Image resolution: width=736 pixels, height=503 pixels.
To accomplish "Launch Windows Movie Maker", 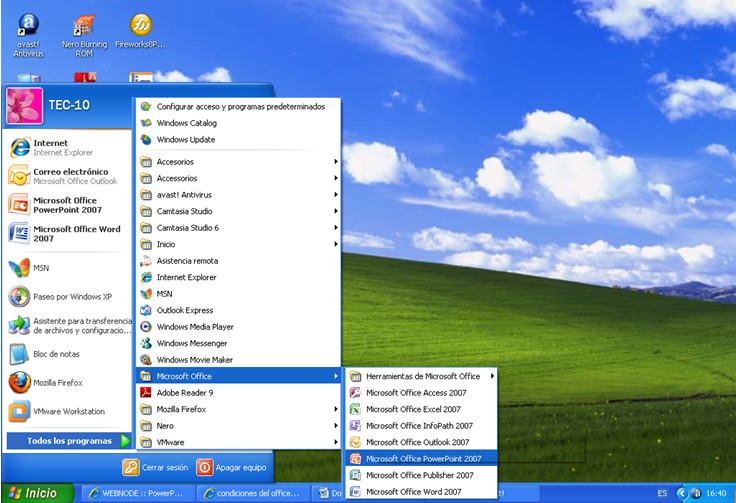I will [238, 359].
